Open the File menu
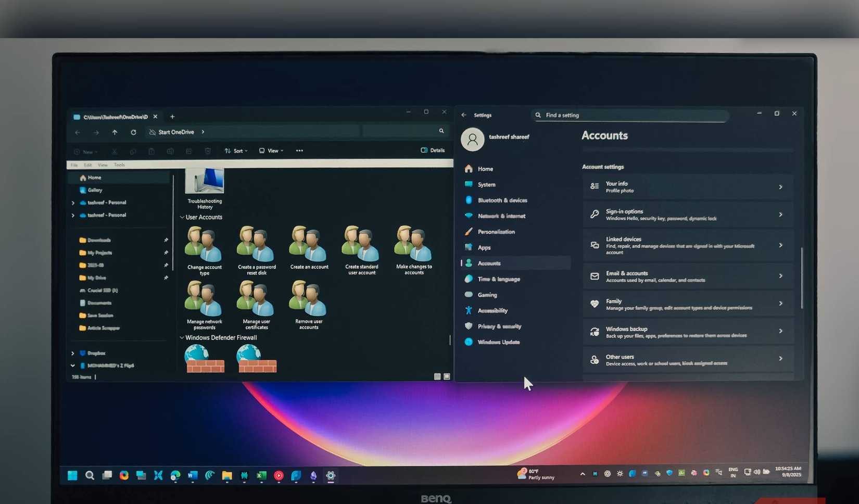Image resolution: width=859 pixels, height=504 pixels. click(x=74, y=165)
